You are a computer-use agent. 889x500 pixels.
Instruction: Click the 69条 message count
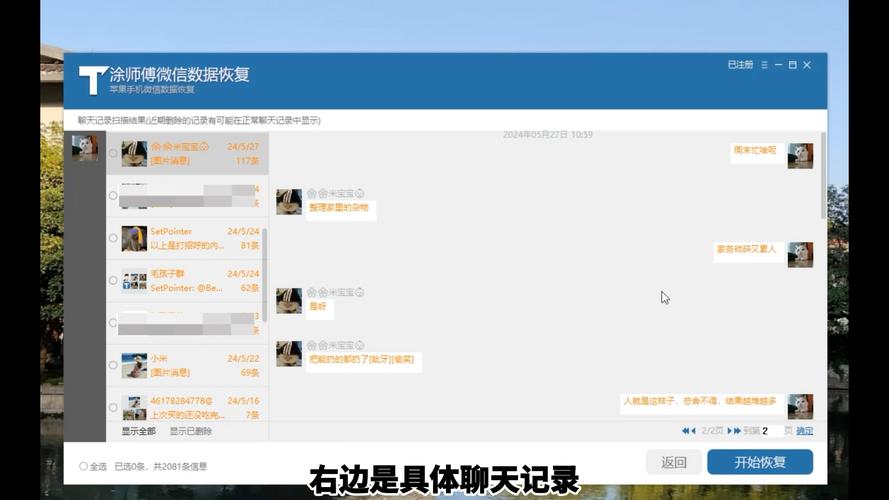click(x=250, y=372)
